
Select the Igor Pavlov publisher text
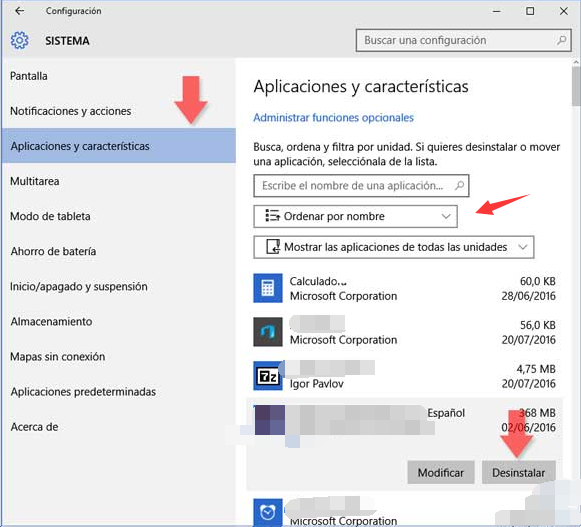click(x=317, y=384)
